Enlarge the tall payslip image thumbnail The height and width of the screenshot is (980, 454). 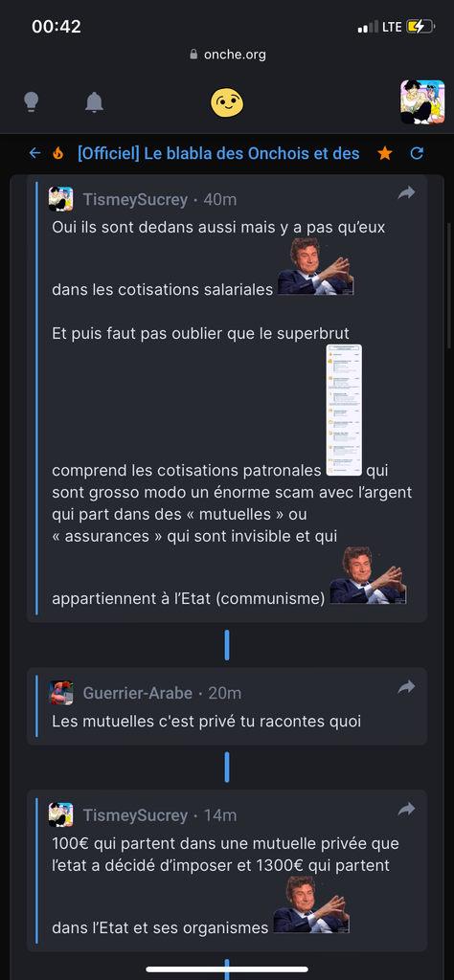tap(344, 410)
